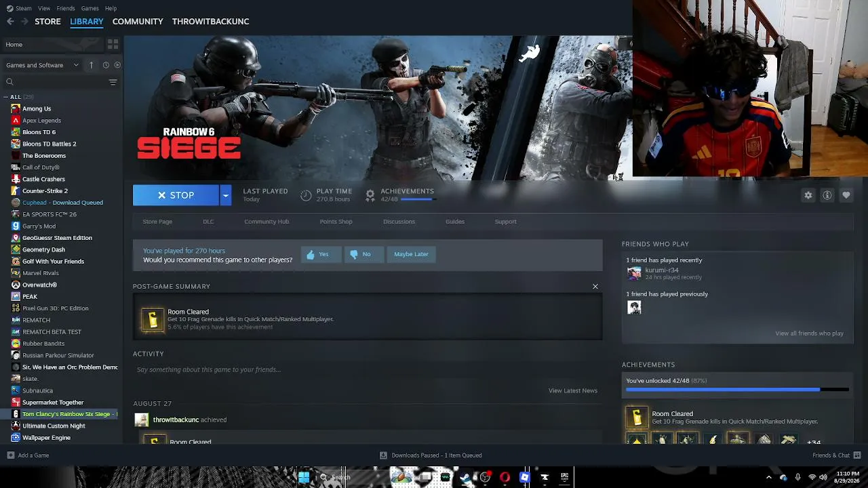Open the dropdown arrow beside the Stop button
868x488 pixels.
click(225, 195)
